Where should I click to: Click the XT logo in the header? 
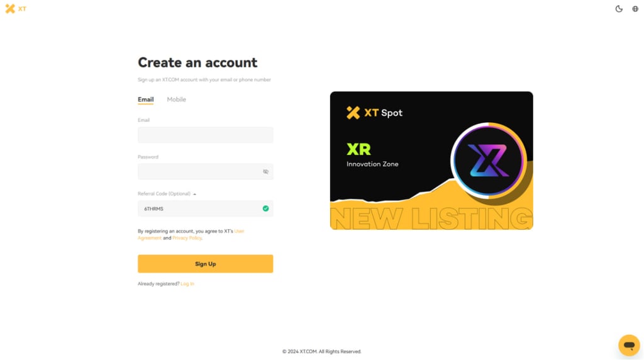[16, 9]
